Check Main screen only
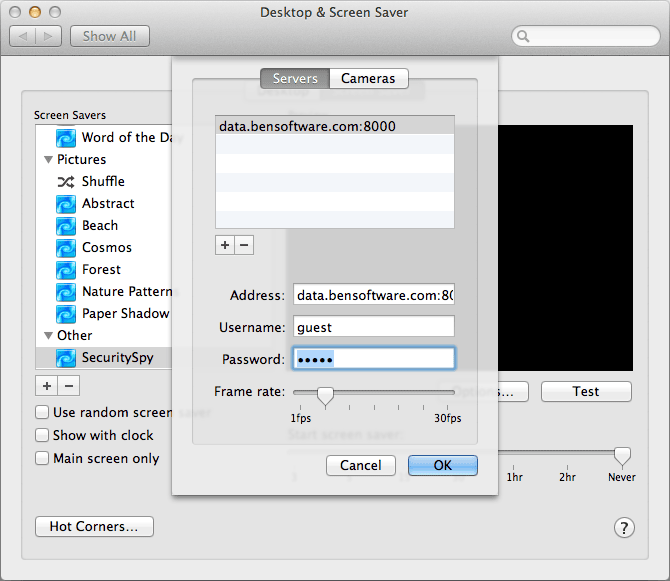670x581 pixels. tap(42, 458)
